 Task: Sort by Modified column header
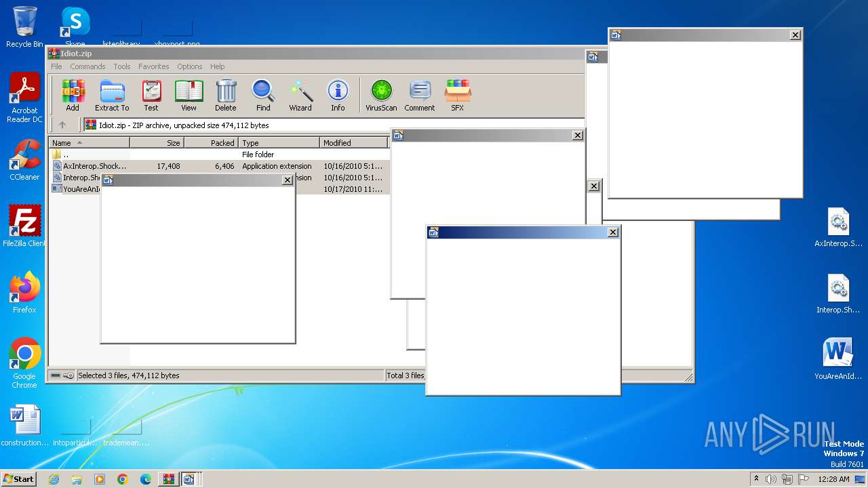(x=353, y=143)
